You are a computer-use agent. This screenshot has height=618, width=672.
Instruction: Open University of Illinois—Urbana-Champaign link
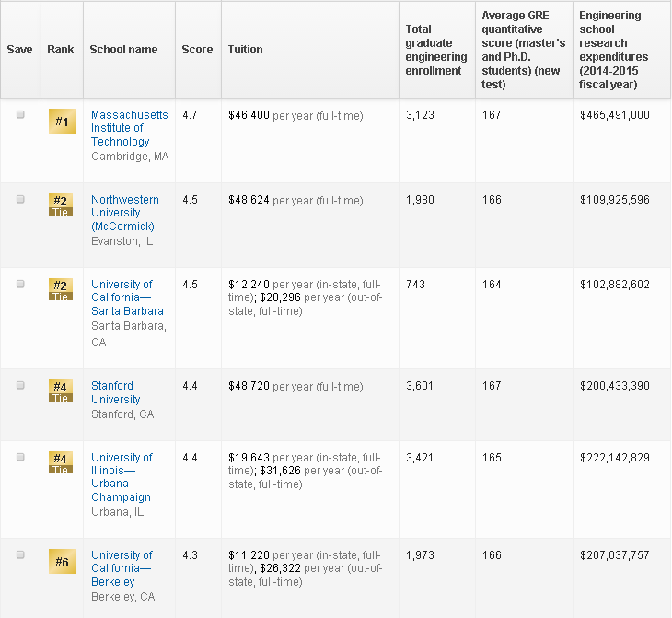(122, 477)
